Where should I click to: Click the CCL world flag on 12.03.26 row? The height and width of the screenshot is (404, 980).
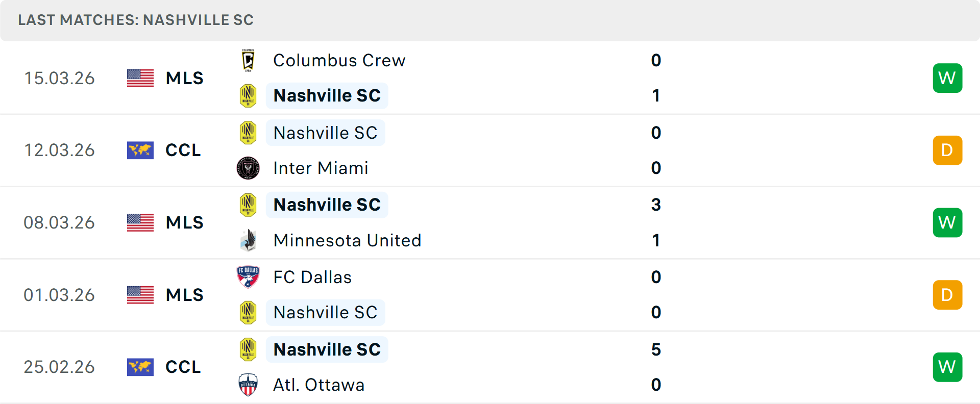[x=140, y=150]
